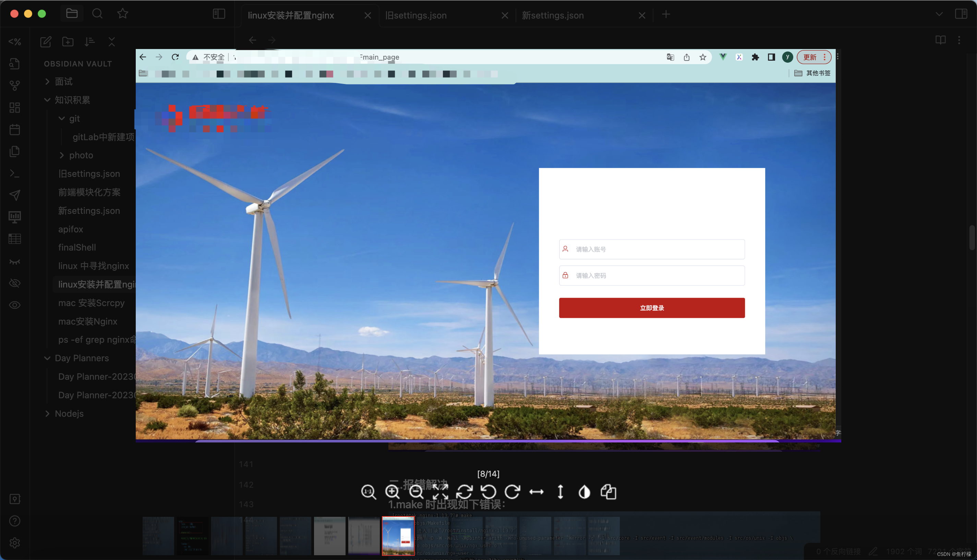Toggle the open eye ribbon icon
Screen dimensions: 977x560
(x=15, y=305)
